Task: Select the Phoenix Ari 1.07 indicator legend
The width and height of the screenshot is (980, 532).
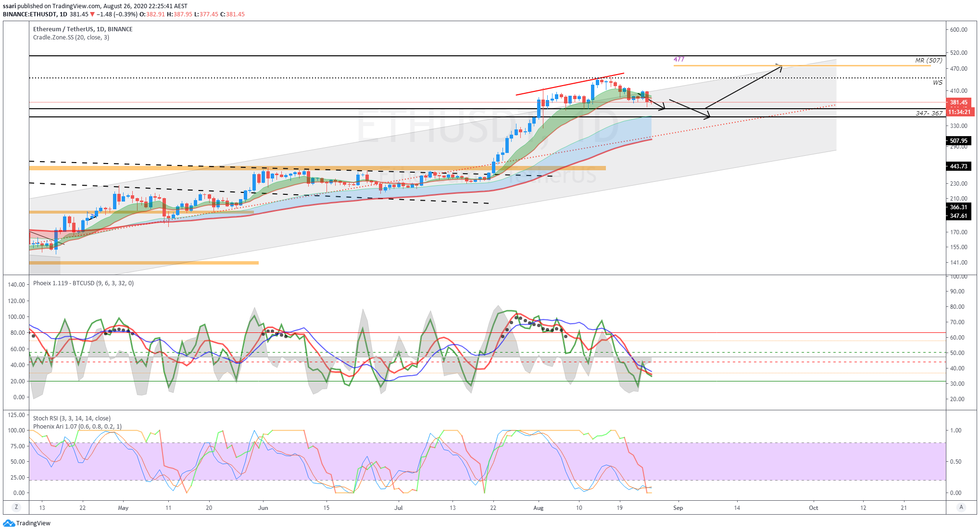Action: (x=77, y=426)
